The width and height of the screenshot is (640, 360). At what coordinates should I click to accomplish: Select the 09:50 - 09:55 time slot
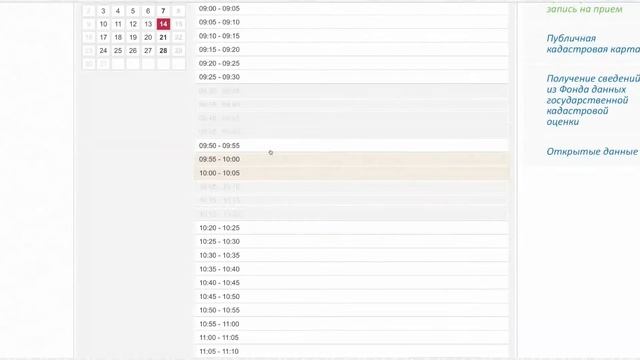pos(352,146)
